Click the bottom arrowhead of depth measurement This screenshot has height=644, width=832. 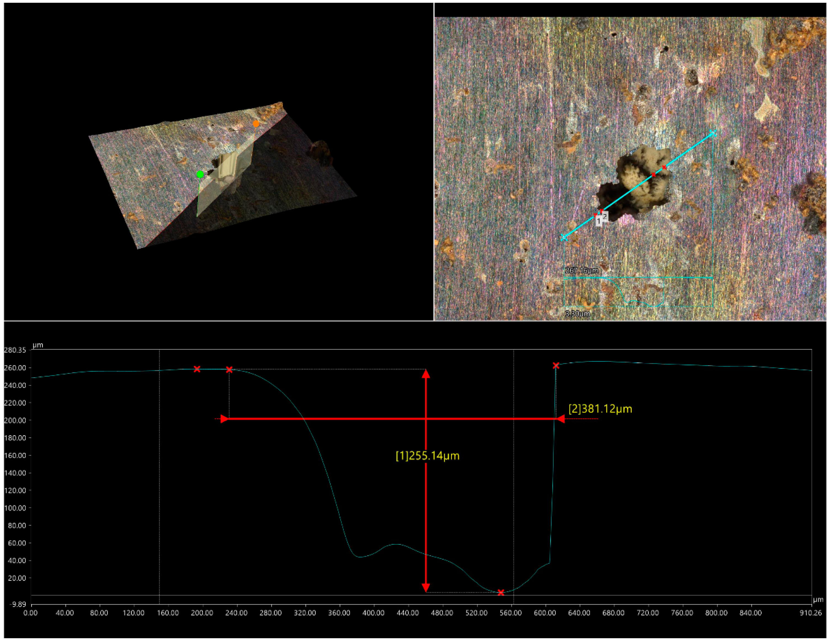pyautogui.click(x=426, y=587)
